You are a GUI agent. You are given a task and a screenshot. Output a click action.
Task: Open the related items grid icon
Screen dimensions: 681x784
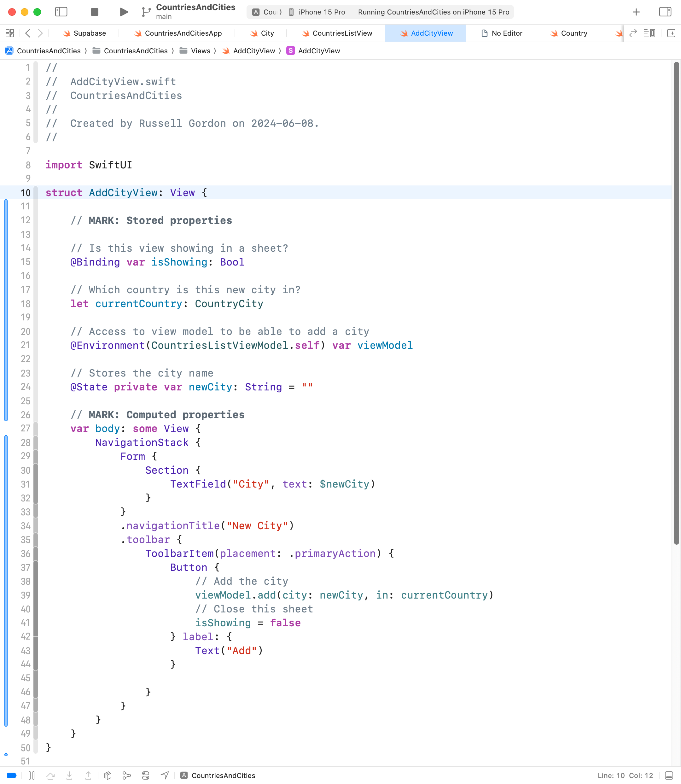[9, 33]
